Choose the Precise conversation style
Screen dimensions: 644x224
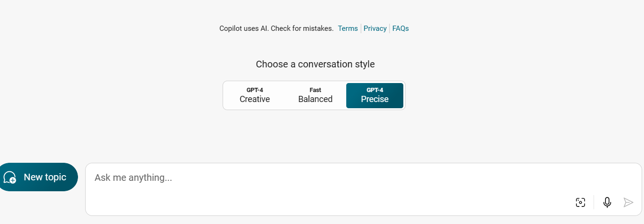[x=375, y=95]
